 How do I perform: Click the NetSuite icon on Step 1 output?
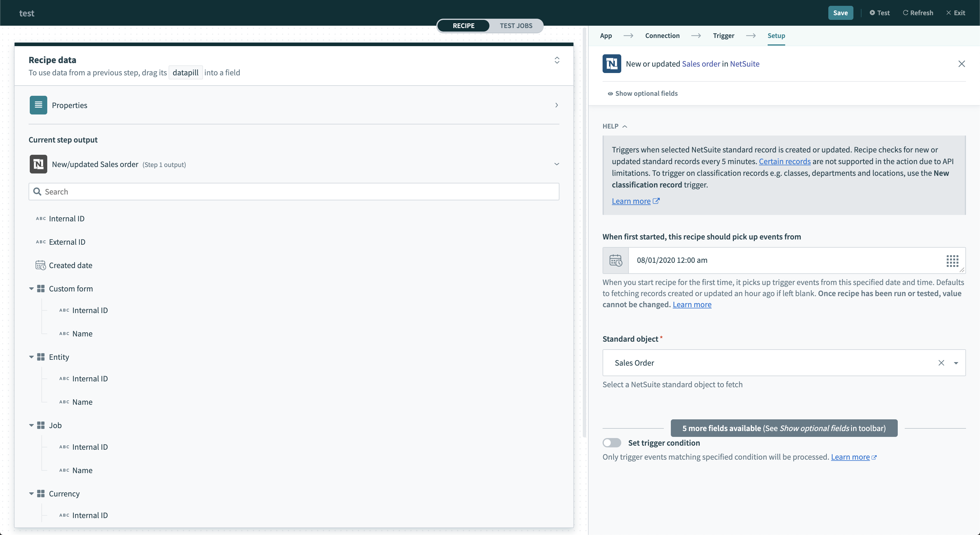pyautogui.click(x=38, y=164)
